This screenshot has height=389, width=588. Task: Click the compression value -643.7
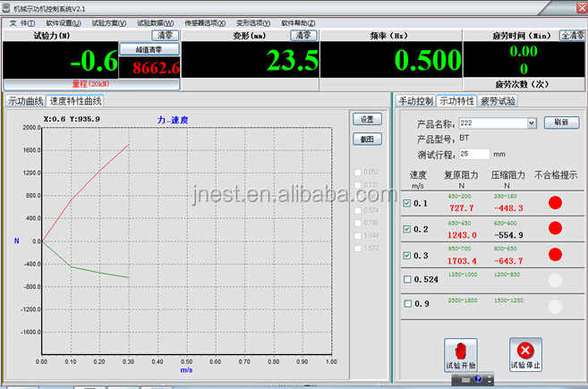pos(508,261)
